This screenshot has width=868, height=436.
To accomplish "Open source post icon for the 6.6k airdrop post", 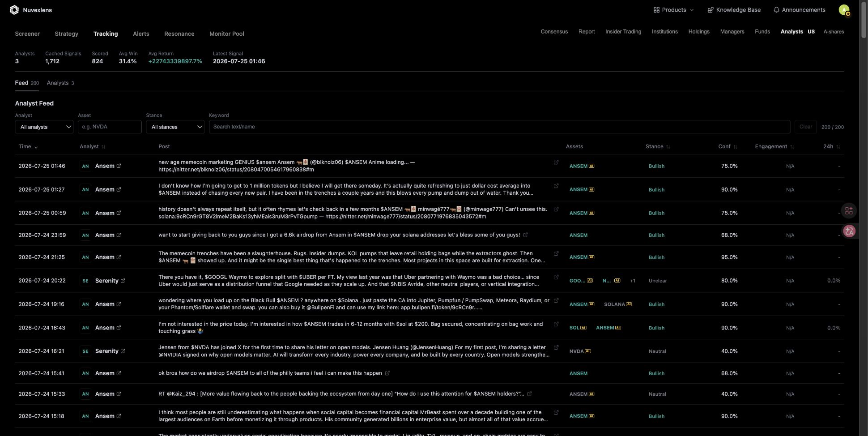I will pos(525,235).
